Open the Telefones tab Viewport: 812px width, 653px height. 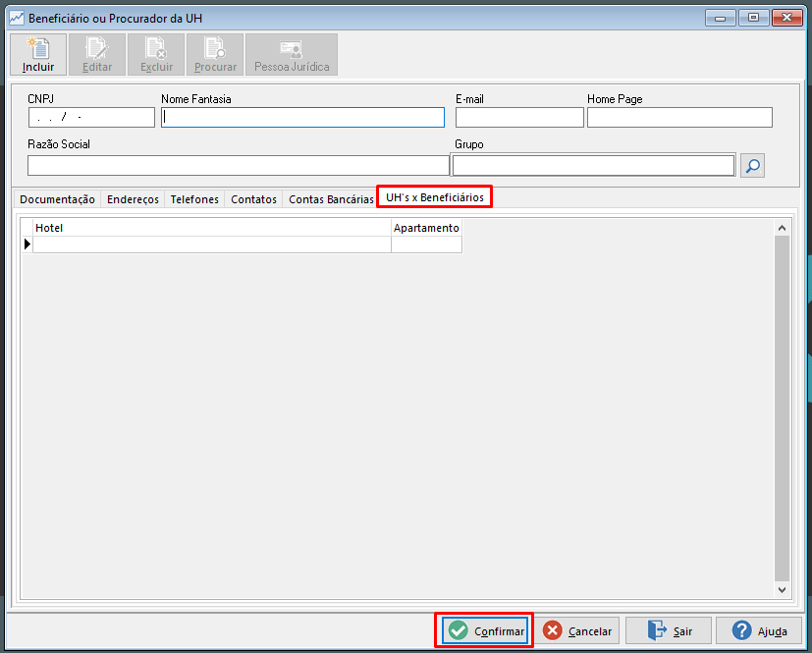tap(194, 199)
